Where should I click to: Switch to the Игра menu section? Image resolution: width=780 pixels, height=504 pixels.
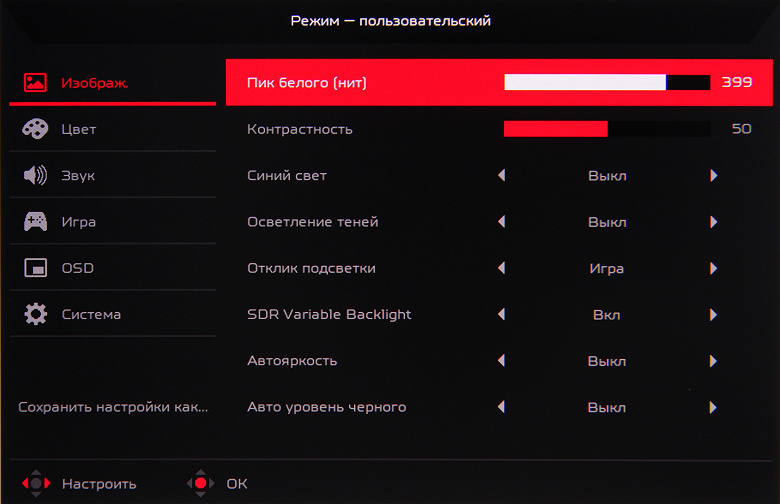point(79,222)
